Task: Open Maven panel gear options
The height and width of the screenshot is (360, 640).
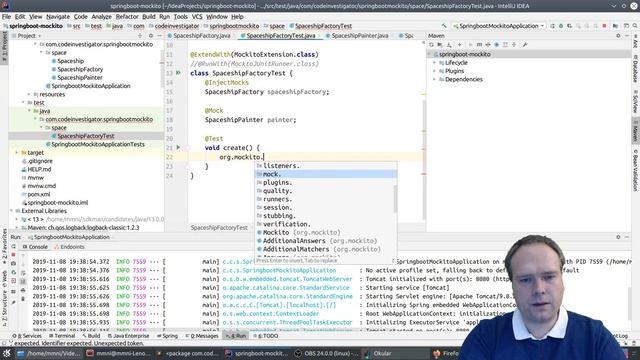Action: [618, 36]
